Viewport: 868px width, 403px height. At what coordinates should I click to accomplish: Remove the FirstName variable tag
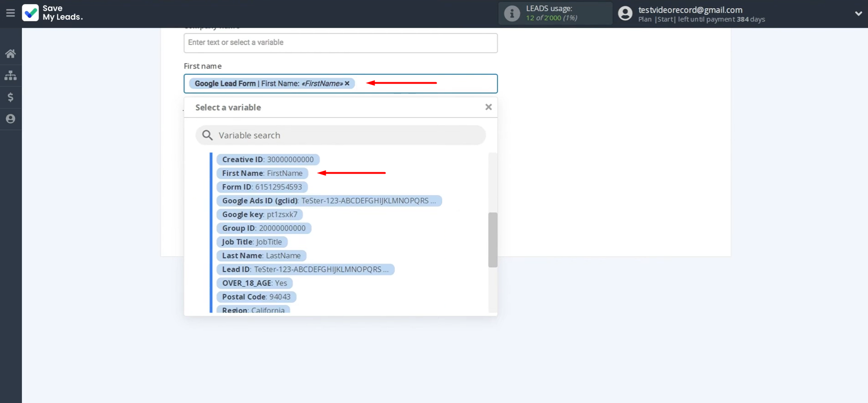tap(347, 84)
